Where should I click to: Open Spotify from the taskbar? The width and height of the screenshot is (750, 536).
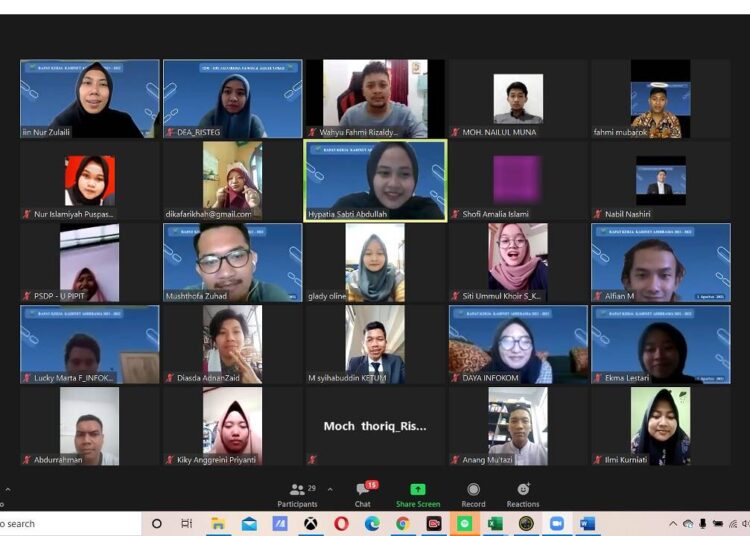click(464, 524)
